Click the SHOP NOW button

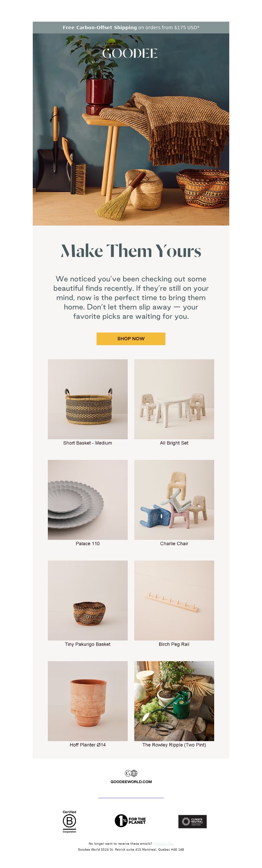coord(131,339)
